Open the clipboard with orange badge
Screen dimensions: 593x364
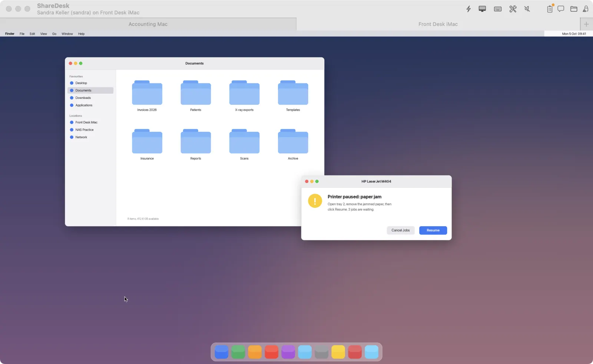pos(550,9)
